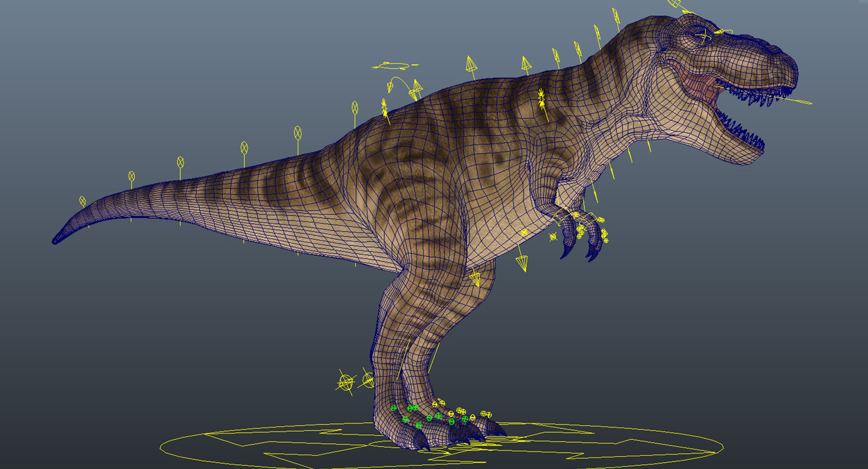Viewport: 868px width, 469px height.
Task: Select the leftmost green toe control on the foot
Action: (393, 408)
